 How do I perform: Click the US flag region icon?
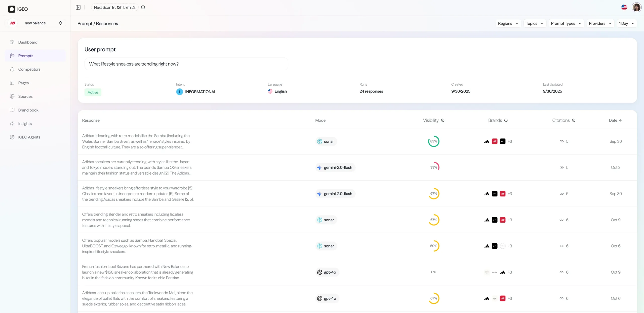624,8
